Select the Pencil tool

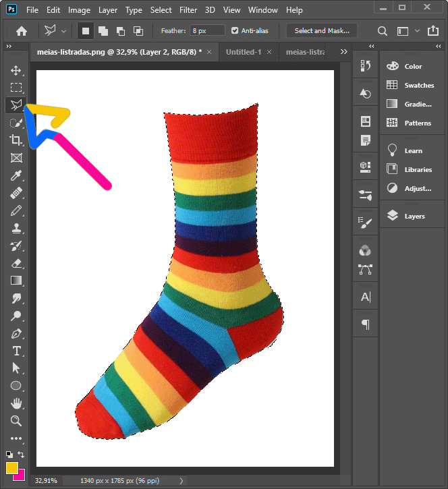tap(16, 210)
